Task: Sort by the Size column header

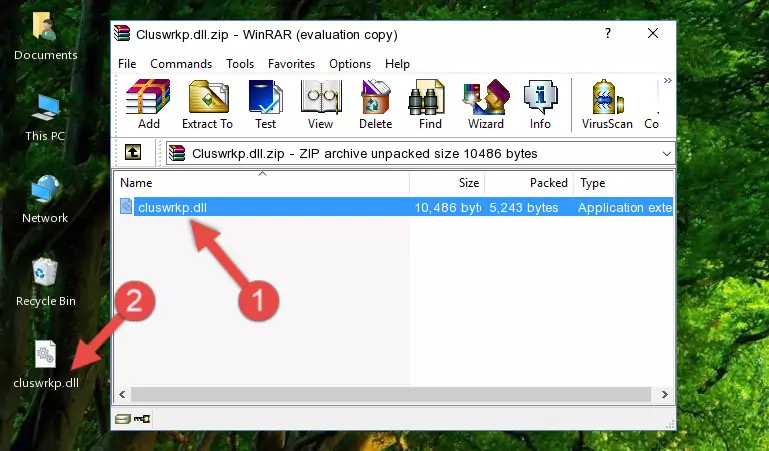Action: tap(447, 183)
